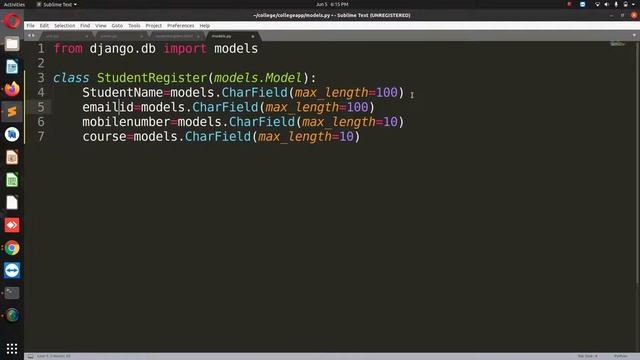Image resolution: width=640 pixels, height=360 pixels.
Task: Show Applications grid
Action: (12, 348)
